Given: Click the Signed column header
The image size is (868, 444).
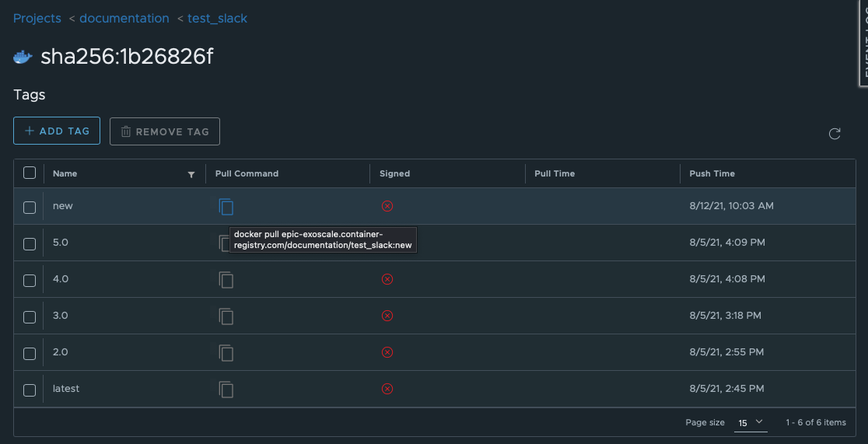Looking at the screenshot, I should pos(394,173).
